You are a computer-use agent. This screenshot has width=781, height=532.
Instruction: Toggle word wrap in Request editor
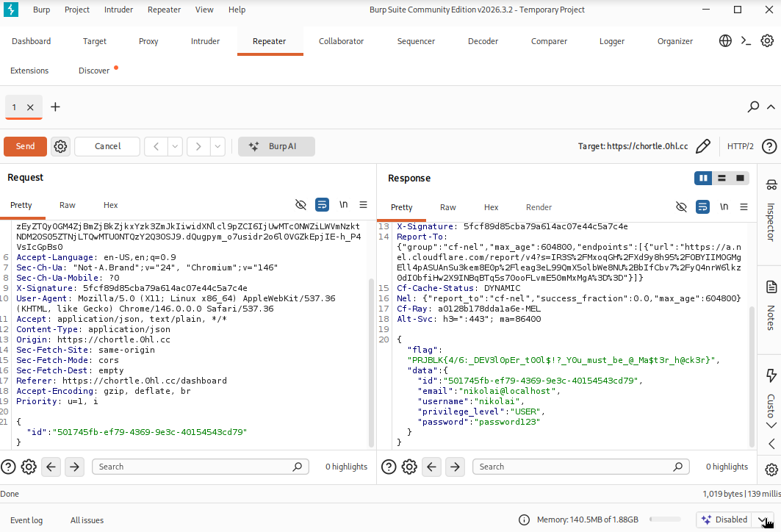[322, 205]
